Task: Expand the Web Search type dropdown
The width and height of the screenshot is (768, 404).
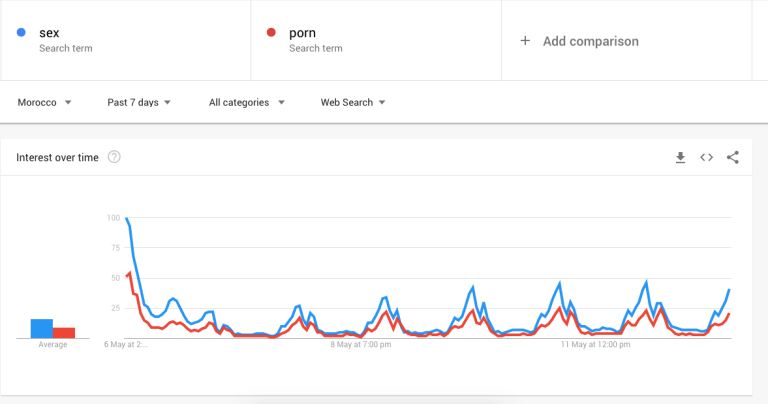Action: (x=353, y=102)
